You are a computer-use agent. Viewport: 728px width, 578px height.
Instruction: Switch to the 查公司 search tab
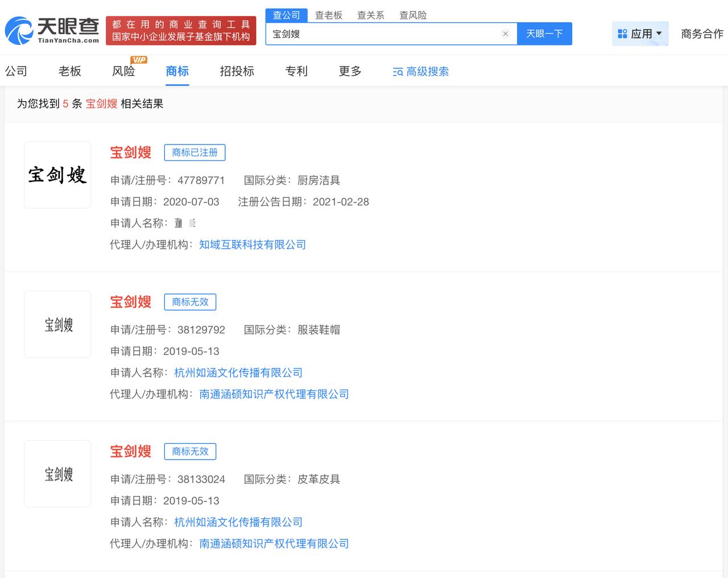coord(287,15)
